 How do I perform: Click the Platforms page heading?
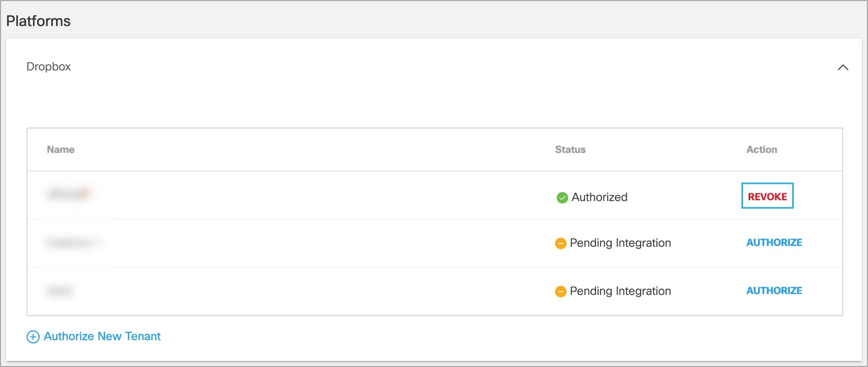point(38,21)
